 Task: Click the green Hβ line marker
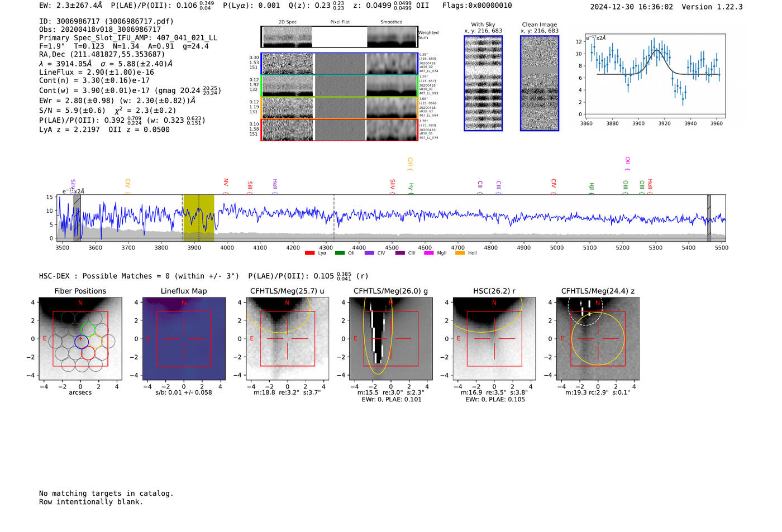click(592, 188)
